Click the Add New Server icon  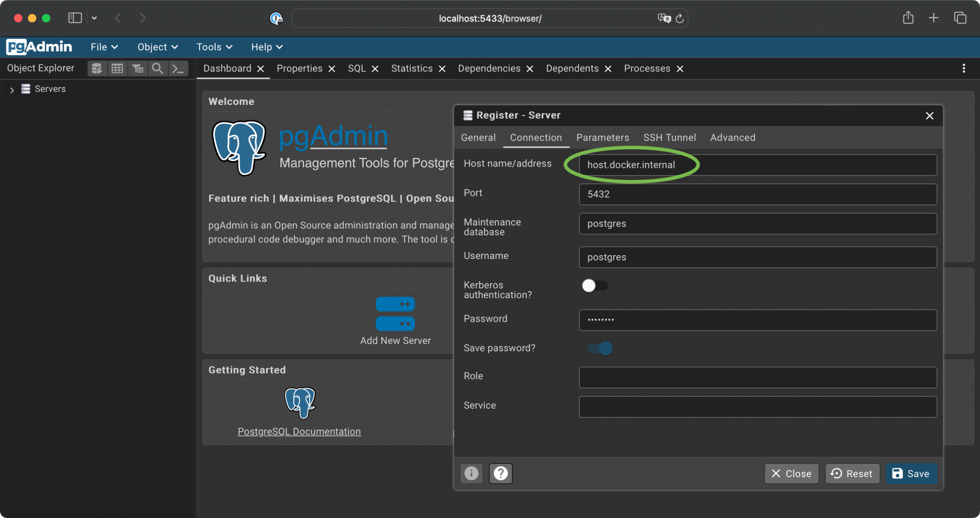[x=395, y=314]
